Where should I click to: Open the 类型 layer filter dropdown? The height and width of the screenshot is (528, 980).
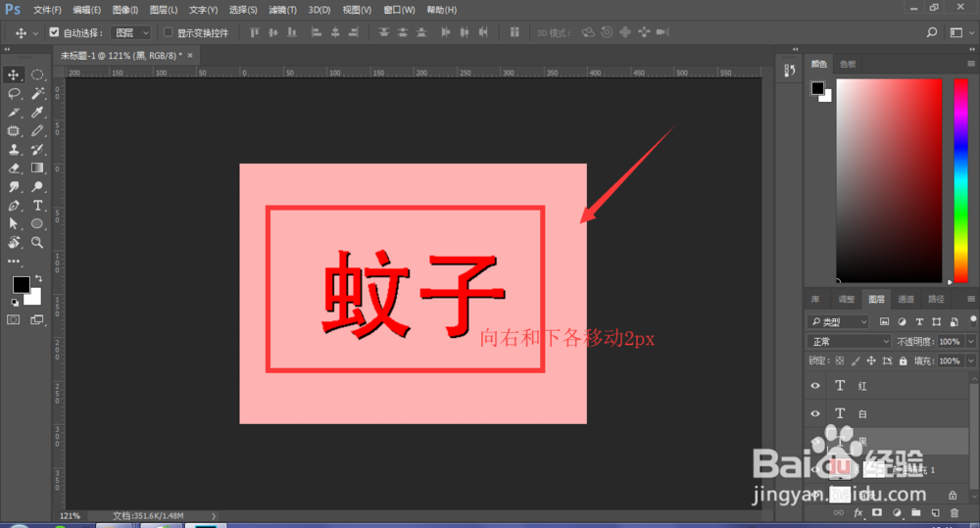coord(839,322)
